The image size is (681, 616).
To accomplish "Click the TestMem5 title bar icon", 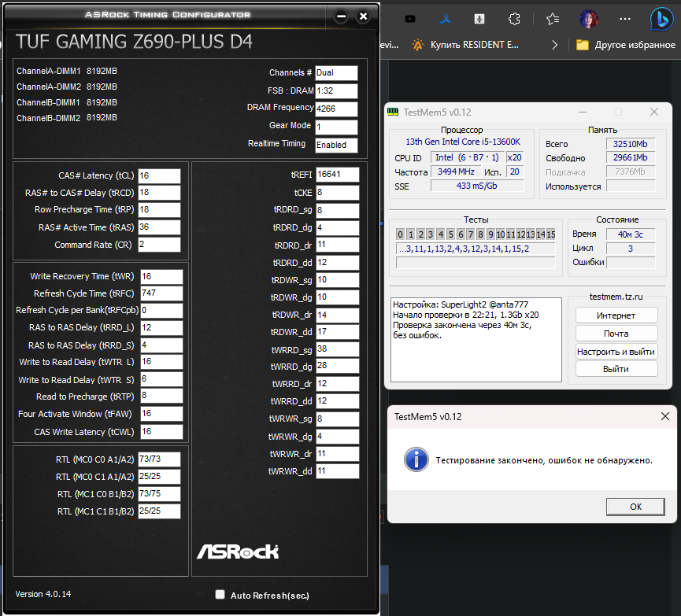I will 393,112.
